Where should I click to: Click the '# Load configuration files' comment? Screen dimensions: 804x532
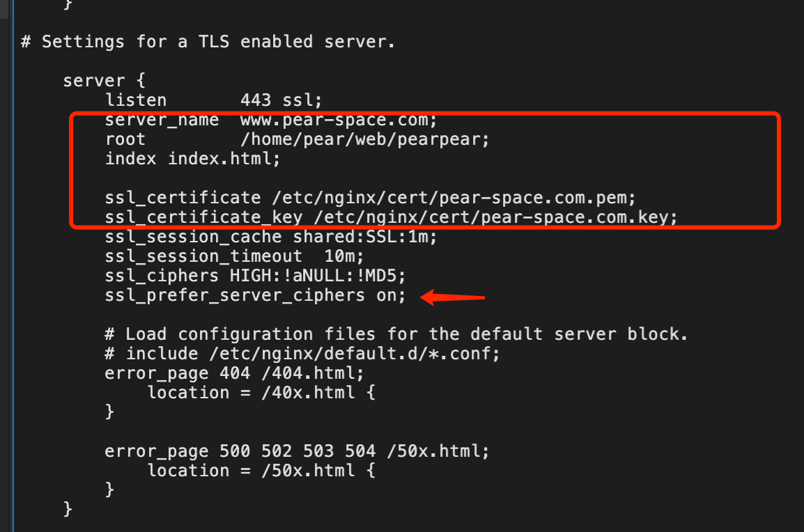pyautogui.click(x=396, y=334)
